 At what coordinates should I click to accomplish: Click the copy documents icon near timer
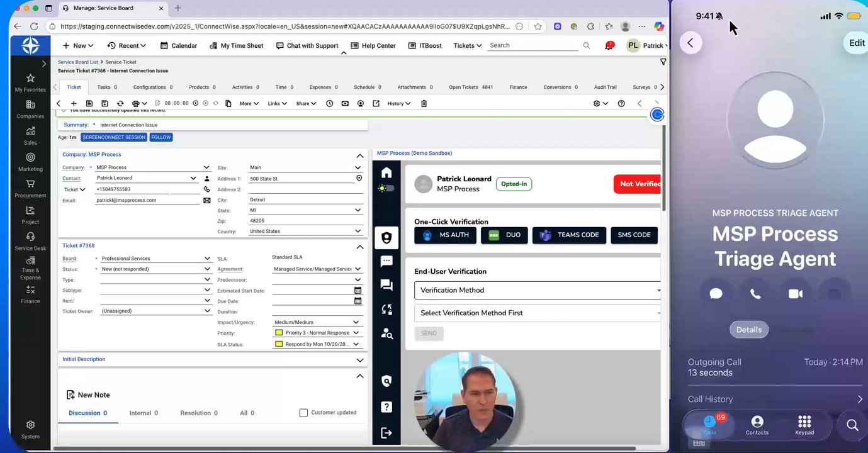pyautogui.click(x=228, y=103)
